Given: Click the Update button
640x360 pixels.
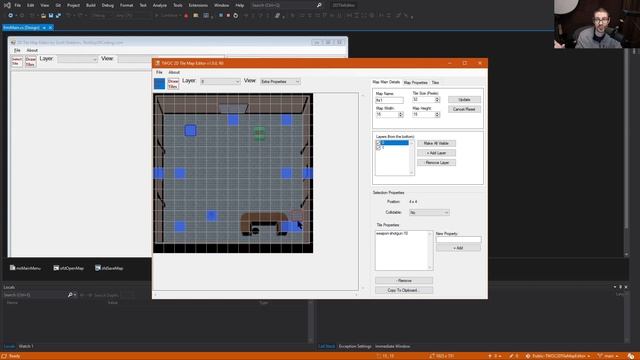Looking at the screenshot, I should (464, 100).
